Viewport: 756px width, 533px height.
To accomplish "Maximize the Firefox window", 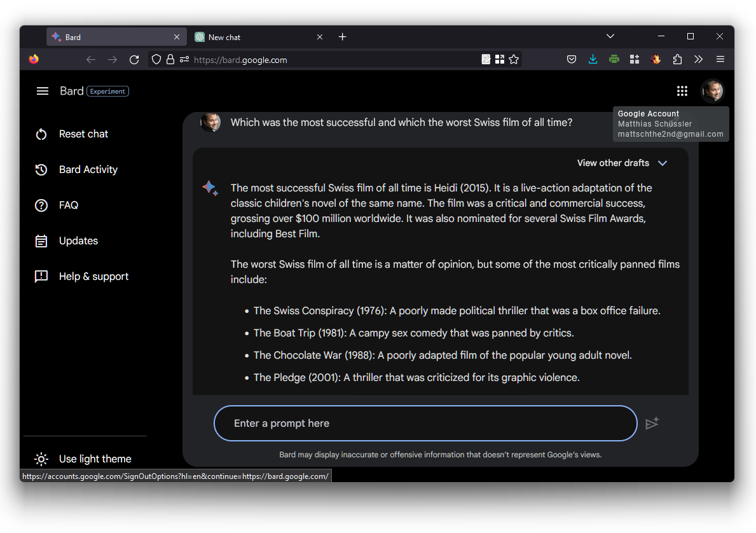I will coord(691,37).
